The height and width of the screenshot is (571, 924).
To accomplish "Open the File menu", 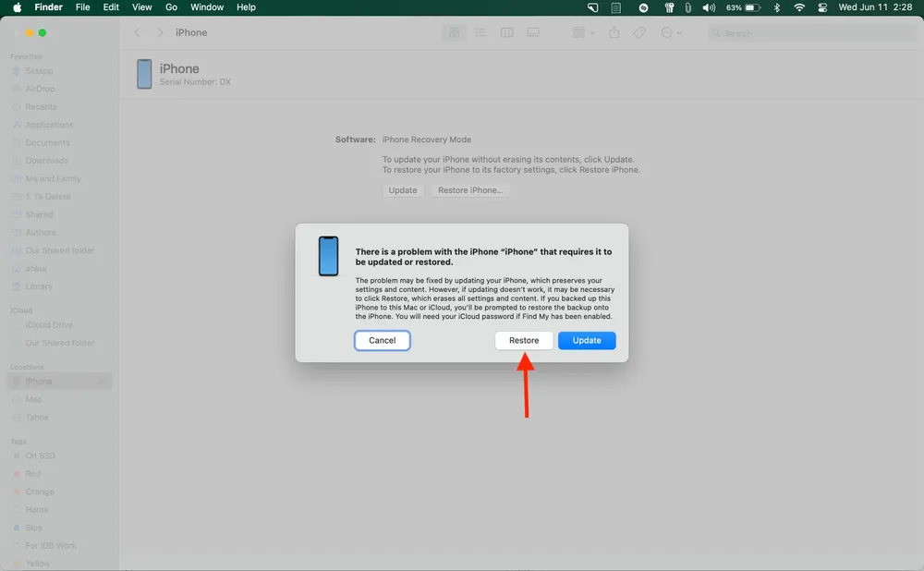I will (83, 7).
